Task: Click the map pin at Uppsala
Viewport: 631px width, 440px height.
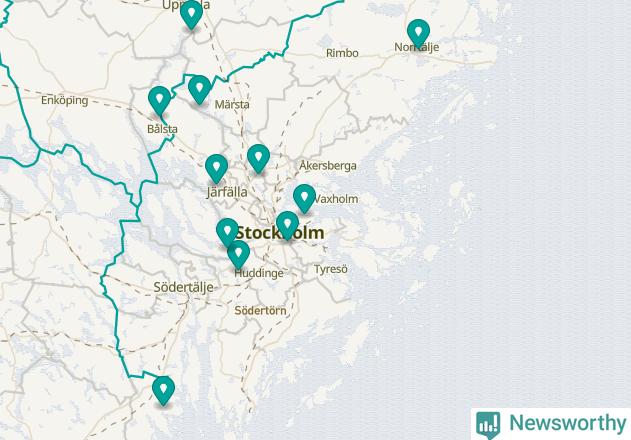Action: coord(191,14)
